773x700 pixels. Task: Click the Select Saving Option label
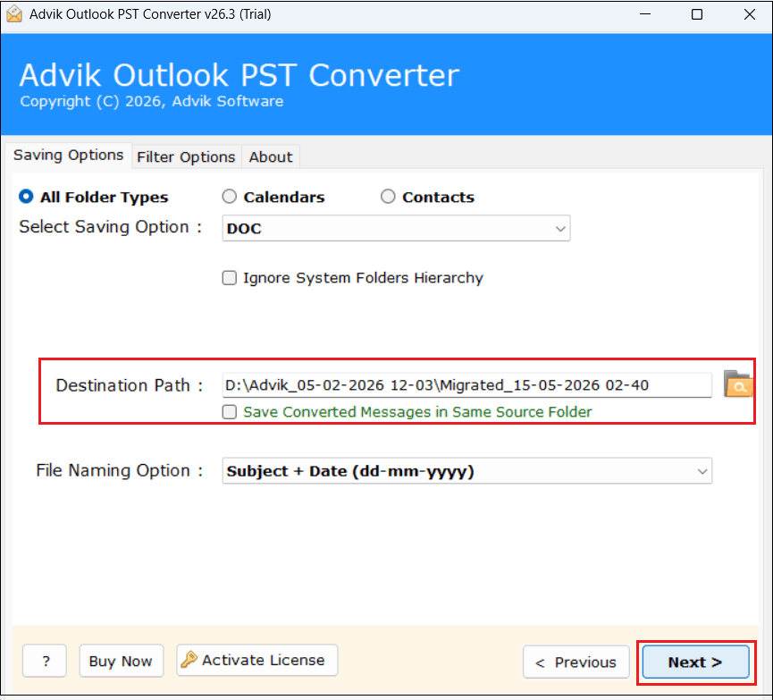(x=111, y=227)
